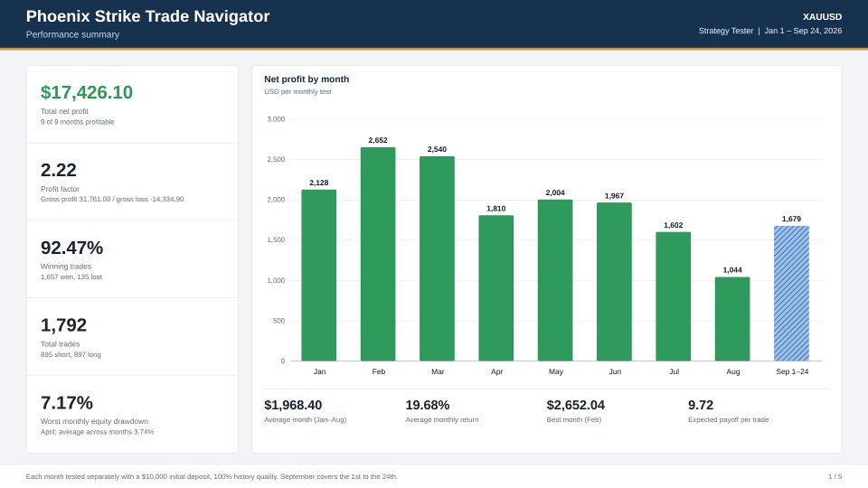Image resolution: width=868 pixels, height=488 pixels.
Task: Click the gross profit / gross loss line
Action: pyautogui.click(x=112, y=199)
